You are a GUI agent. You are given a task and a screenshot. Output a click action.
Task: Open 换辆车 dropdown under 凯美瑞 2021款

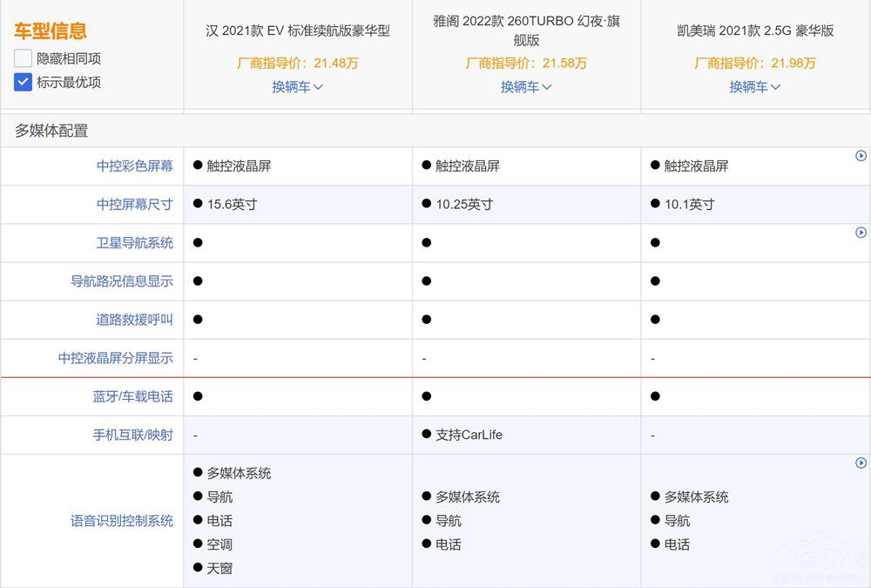(754, 87)
